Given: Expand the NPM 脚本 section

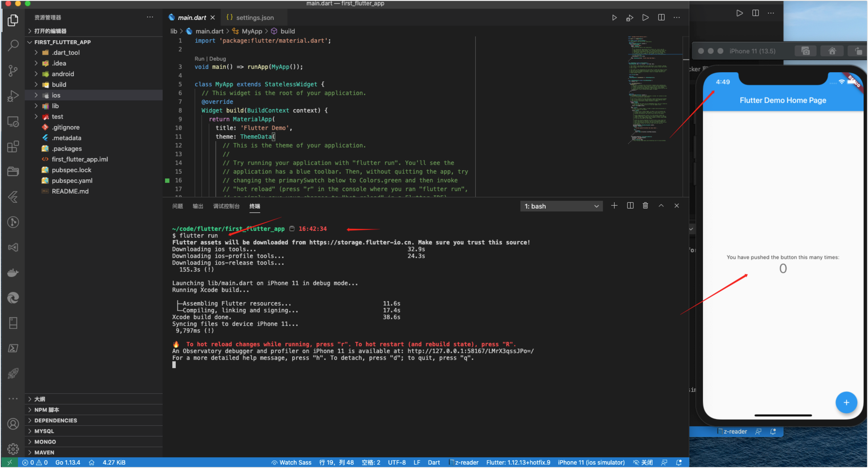Looking at the screenshot, I should [94, 410].
